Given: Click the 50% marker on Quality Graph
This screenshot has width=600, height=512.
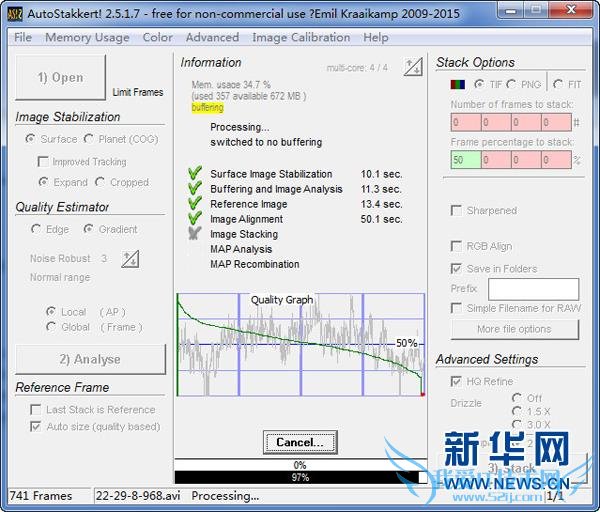Looking at the screenshot, I should tap(406, 343).
